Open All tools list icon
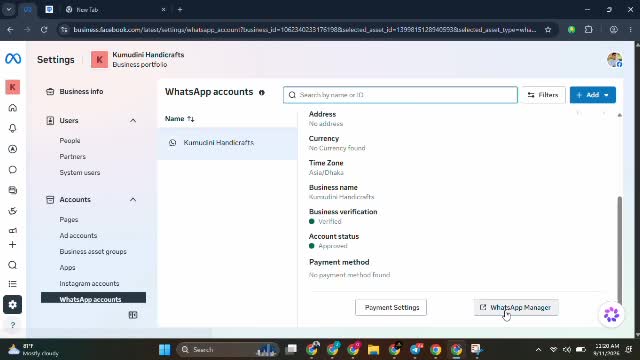640x360 pixels. click(x=13, y=284)
